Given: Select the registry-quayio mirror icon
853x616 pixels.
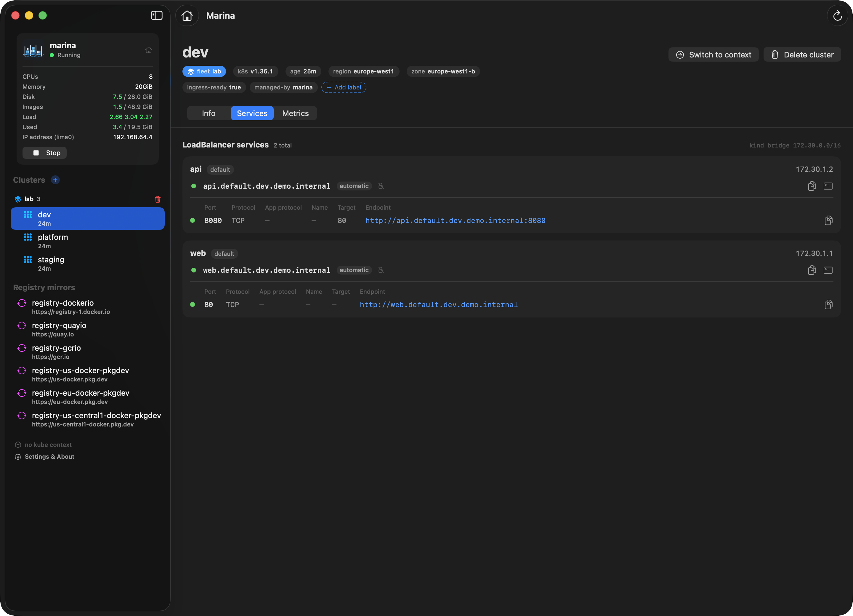Looking at the screenshot, I should click(22, 326).
